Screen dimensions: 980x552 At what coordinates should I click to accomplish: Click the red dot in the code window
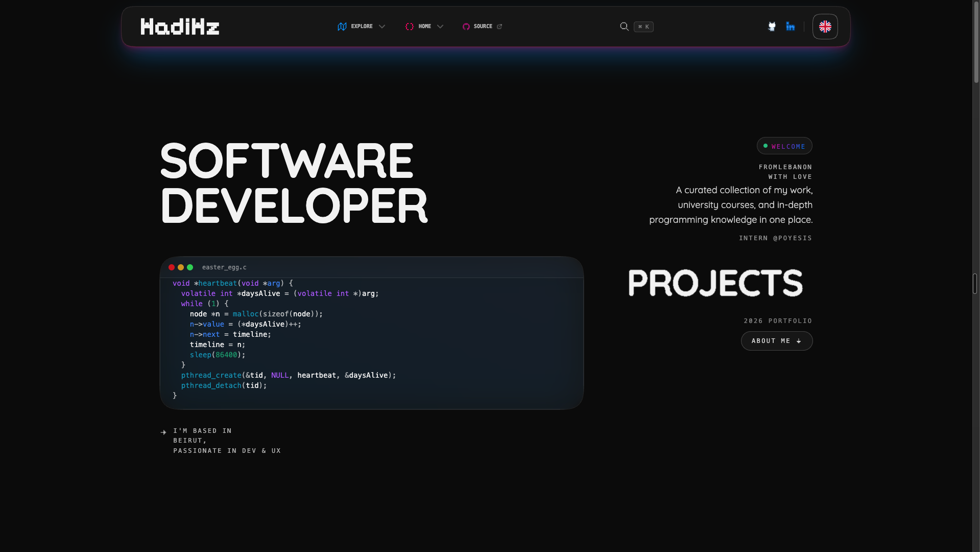(172, 267)
